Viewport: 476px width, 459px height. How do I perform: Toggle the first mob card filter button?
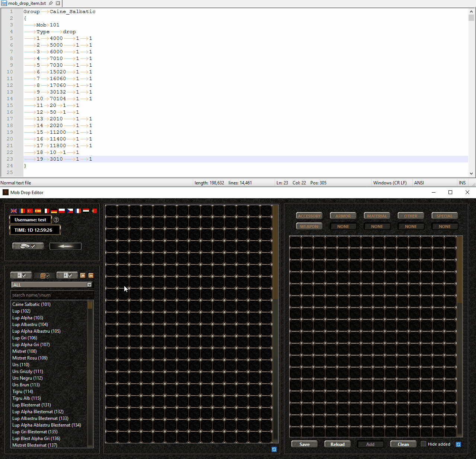(21, 275)
